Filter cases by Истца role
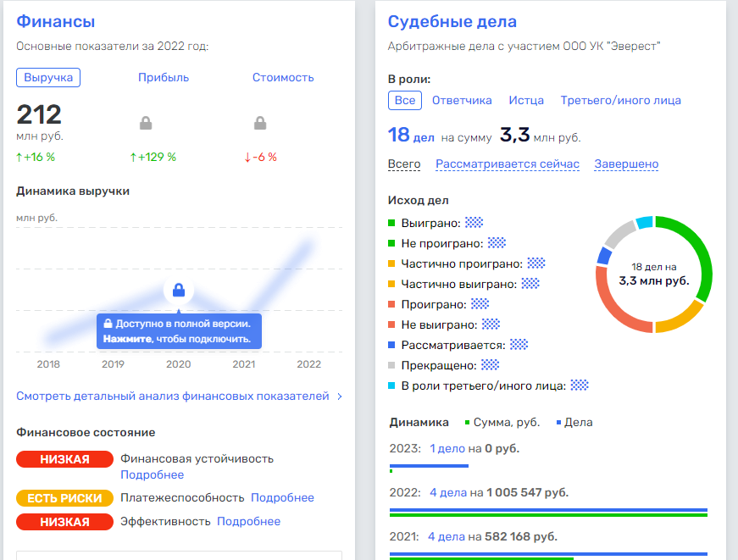The height and width of the screenshot is (560, 738). (526, 101)
